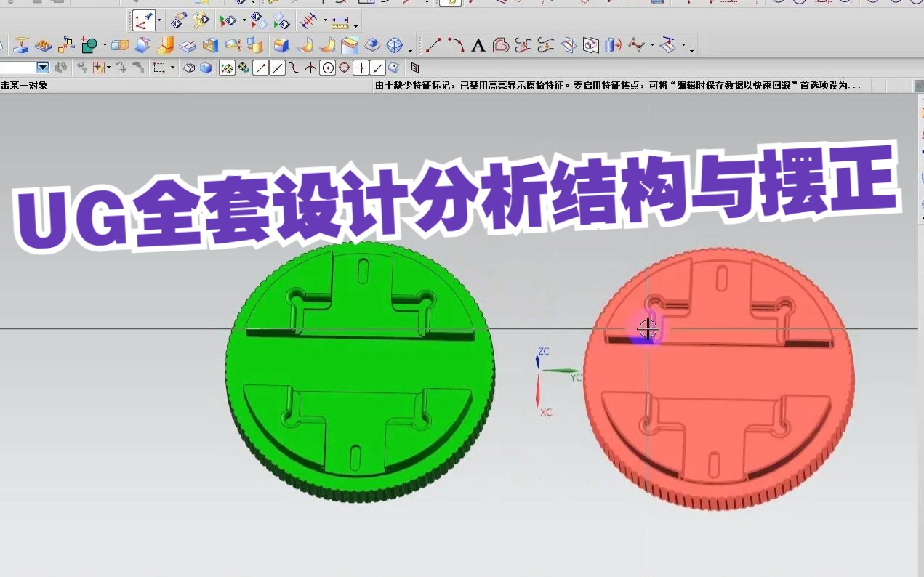Select the Arc curve tool
924x577 pixels.
click(457, 45)
